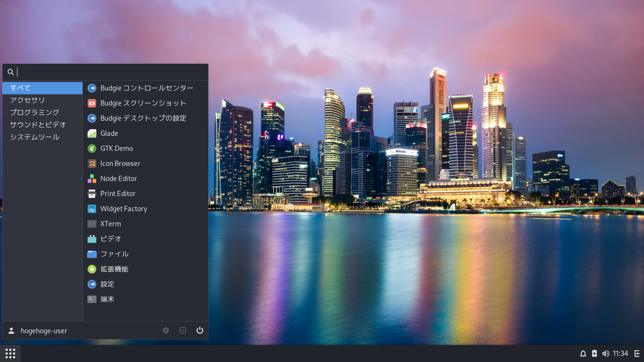Click the hogehoge-user name

[x=44, y=331]
